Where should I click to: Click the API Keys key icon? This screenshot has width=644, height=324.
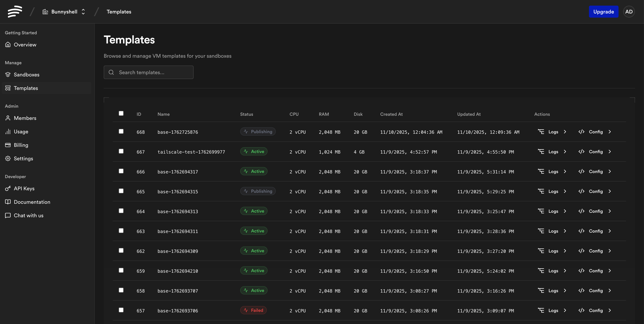[8, 188]
